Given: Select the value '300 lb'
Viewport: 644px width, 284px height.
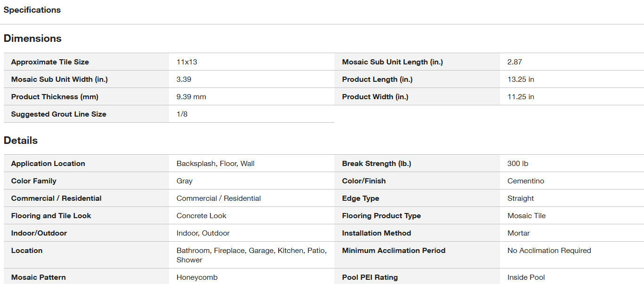Looking at the screenshot, I should 518,164.
